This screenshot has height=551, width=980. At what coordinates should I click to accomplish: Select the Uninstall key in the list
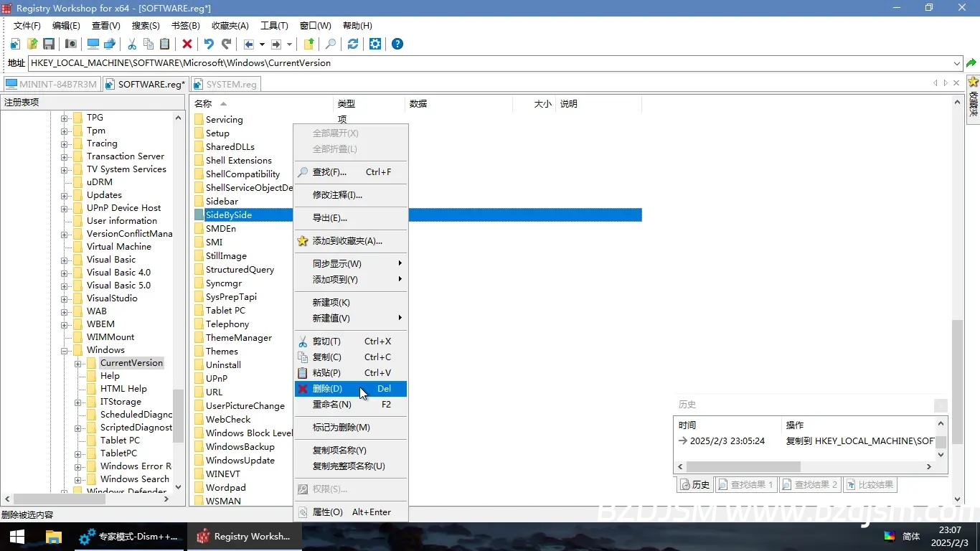(x=223, y=365)
